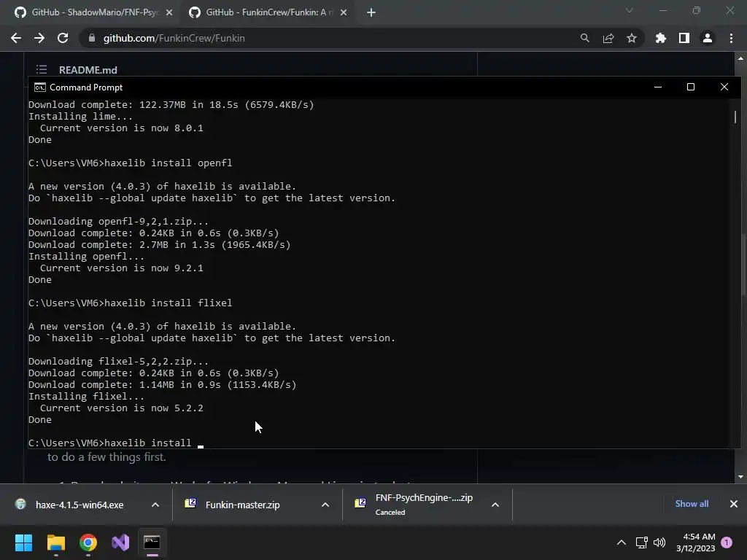
Task: View site info via lock icon
Action: (92, 38)
